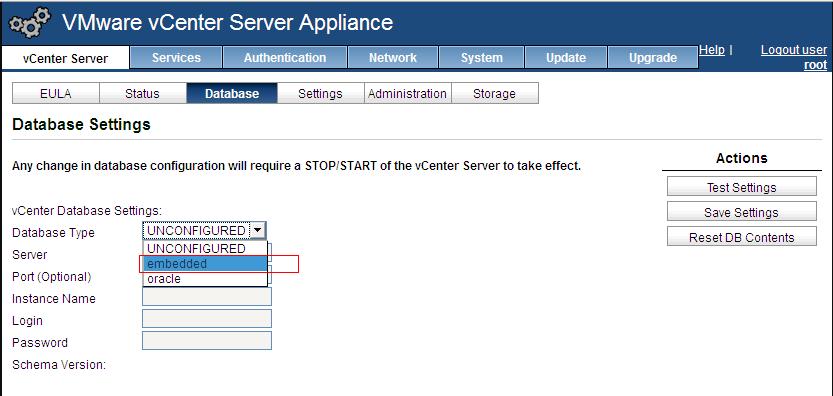The width and height of the screenshot is (833, 396).
Task: Select the System tab
Action: (x=481, y=57)
